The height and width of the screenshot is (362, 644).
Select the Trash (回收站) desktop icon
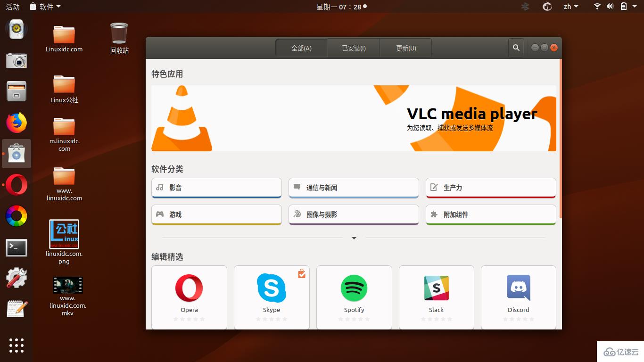pos(119,38)
